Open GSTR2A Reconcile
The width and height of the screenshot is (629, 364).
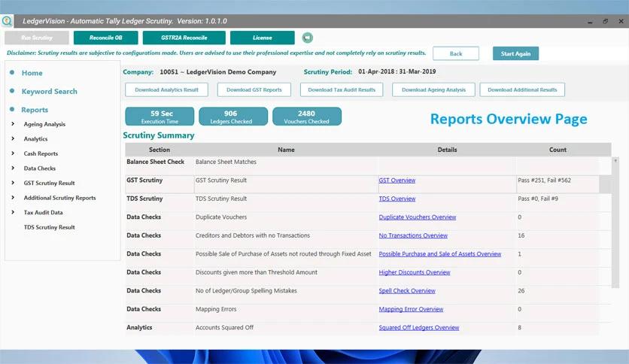coord(184,38)
